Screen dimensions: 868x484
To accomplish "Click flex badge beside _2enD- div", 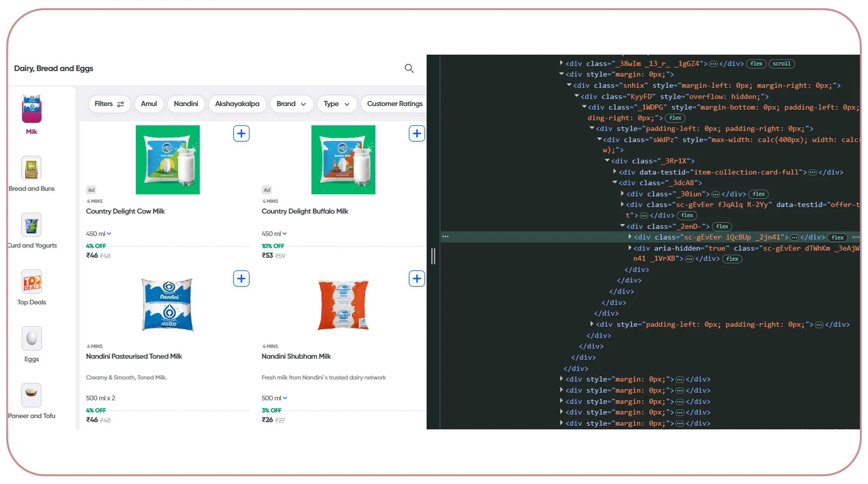I will (722, 226).
